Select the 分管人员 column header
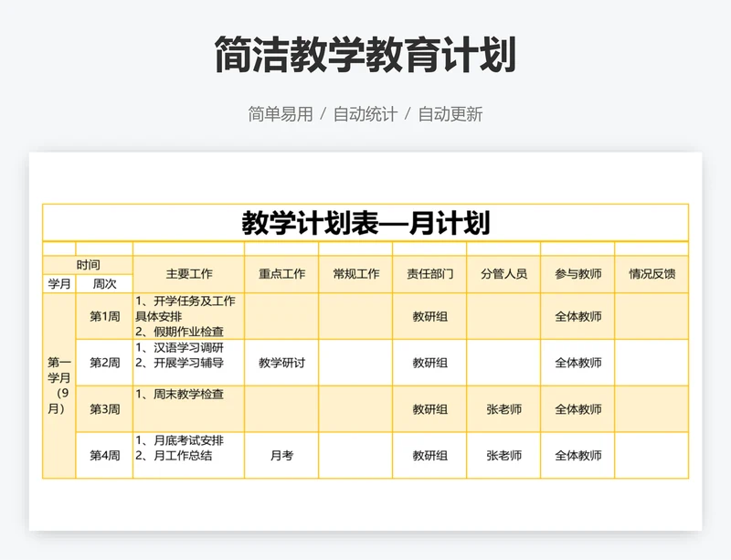 (504, 274)
